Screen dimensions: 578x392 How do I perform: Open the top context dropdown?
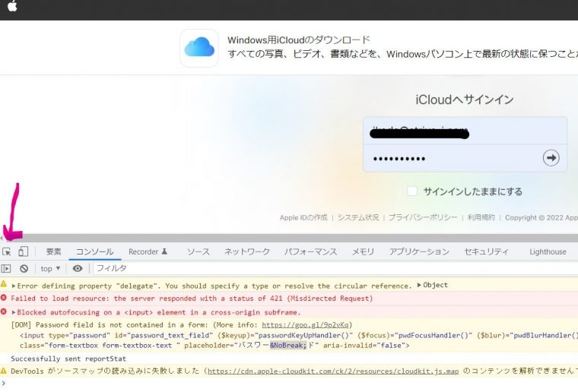(50, 269)
